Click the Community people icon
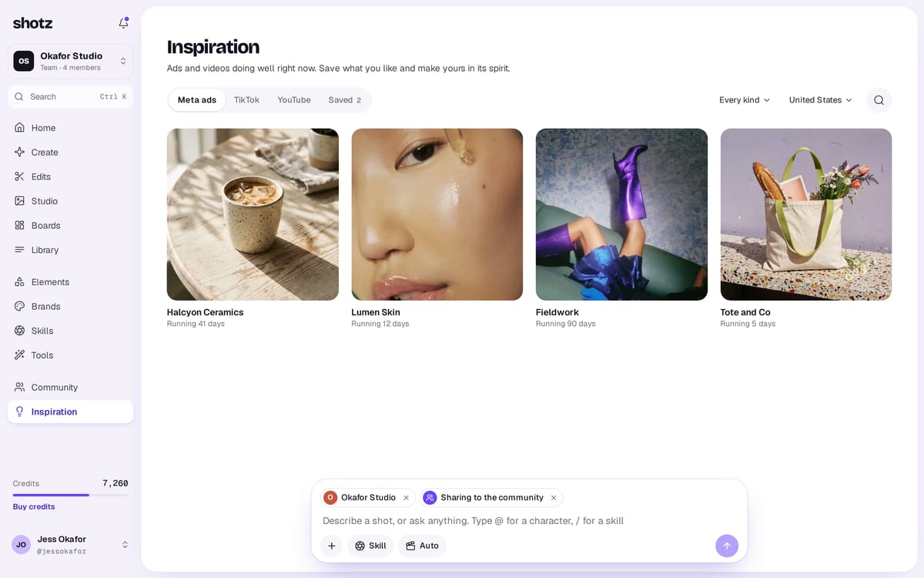The image size is (924, 578). (20, 388)
